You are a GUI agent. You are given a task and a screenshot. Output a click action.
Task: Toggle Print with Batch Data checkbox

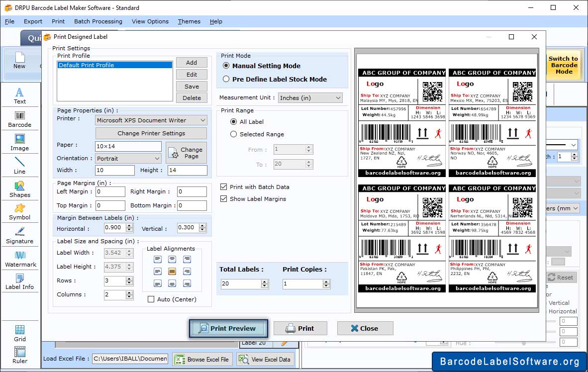point(223,187)
